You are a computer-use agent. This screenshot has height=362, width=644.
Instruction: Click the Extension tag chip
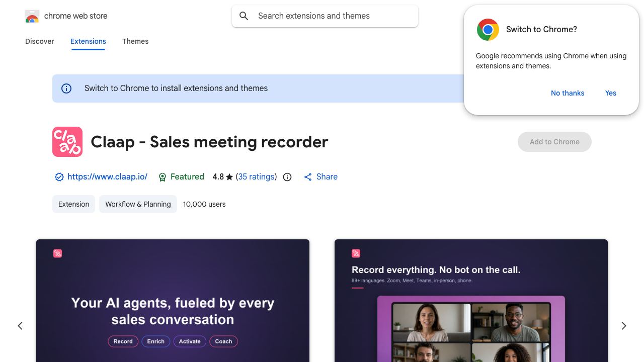point(73,204)
